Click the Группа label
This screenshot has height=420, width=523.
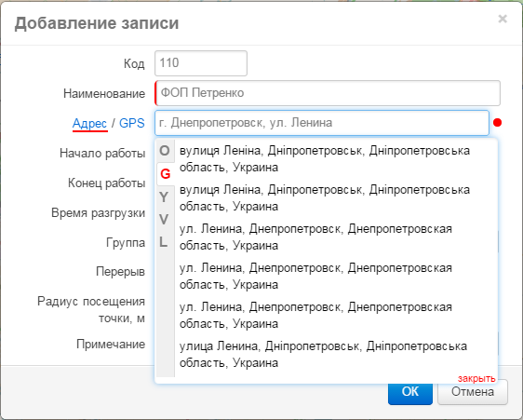tap(126, 242)
